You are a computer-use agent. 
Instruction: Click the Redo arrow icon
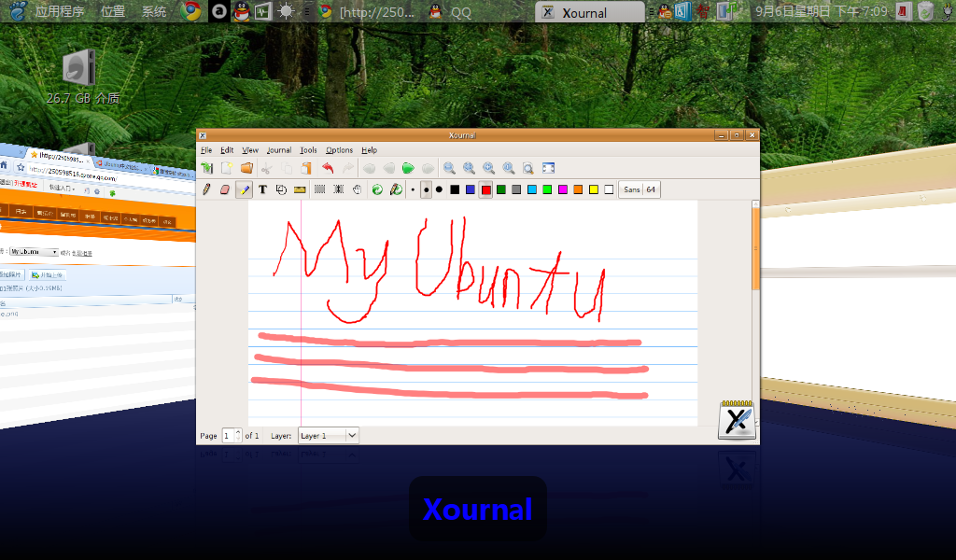point(347,168)
